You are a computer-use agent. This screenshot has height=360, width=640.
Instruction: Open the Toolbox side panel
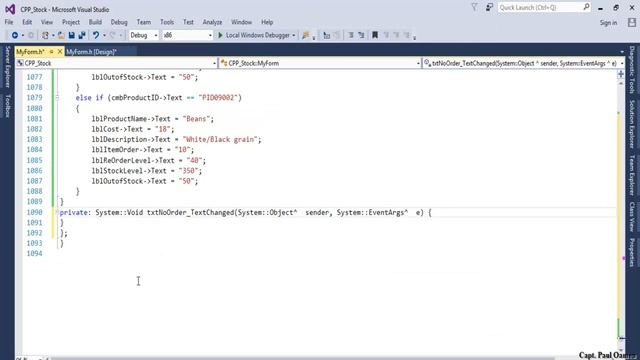tap(7, 106)
